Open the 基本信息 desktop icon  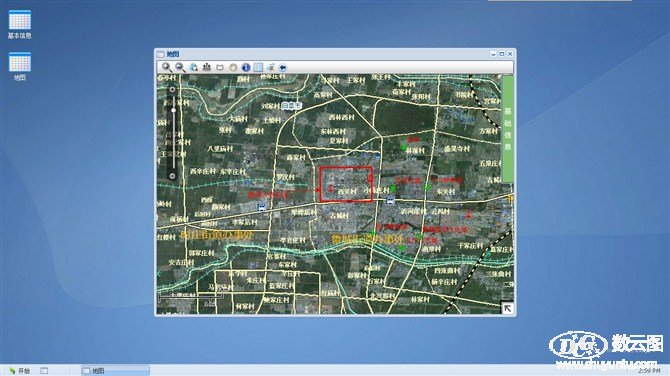pyautogui.click(x=20, y=24)
